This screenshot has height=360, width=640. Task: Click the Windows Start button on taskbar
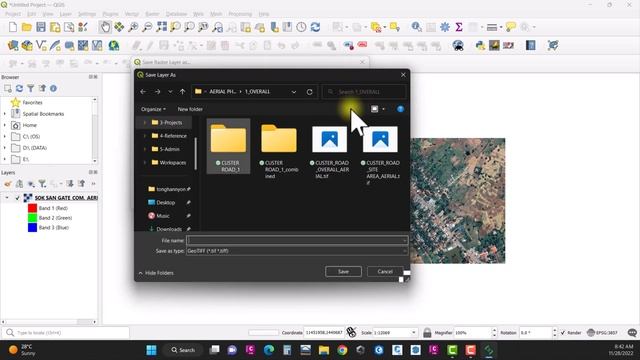click(x=151, y=350)
